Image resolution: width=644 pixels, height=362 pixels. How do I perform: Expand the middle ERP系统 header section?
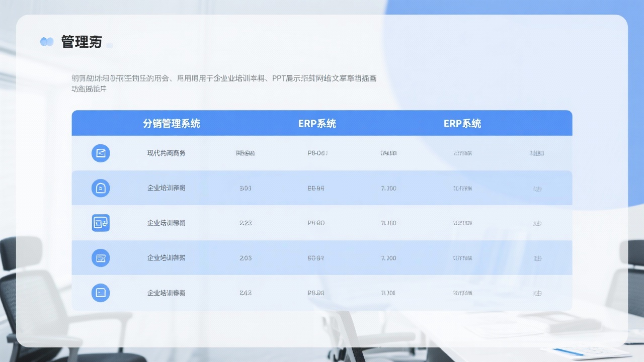[317, 123]
